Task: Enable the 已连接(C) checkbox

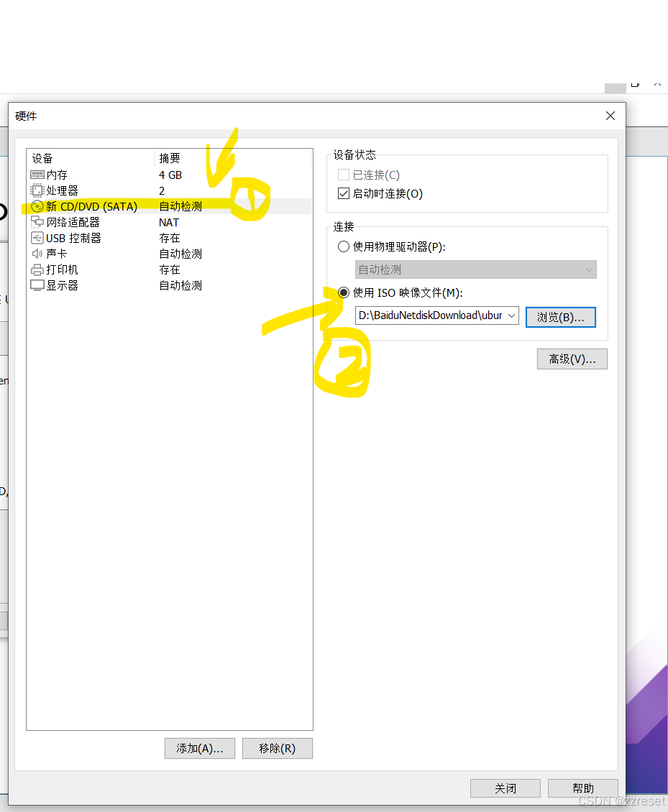Action: click(343, 174)
